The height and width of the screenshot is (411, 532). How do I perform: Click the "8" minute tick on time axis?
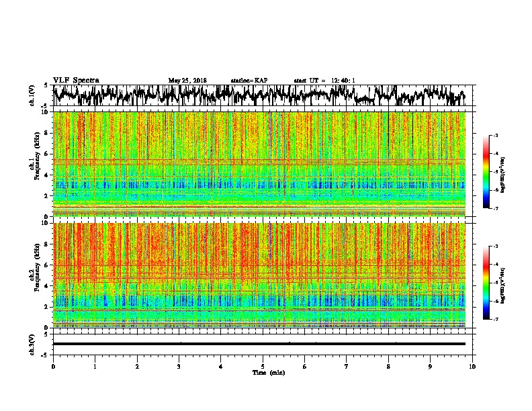[x=388, y=367]
